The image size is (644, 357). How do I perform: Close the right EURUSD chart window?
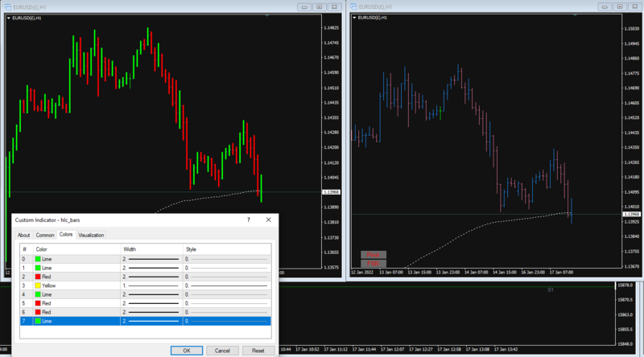[x=635, y=6]
